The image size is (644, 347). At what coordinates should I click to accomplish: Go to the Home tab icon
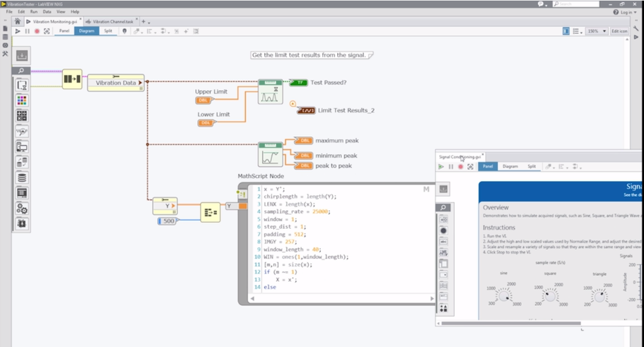click(17, 22)
